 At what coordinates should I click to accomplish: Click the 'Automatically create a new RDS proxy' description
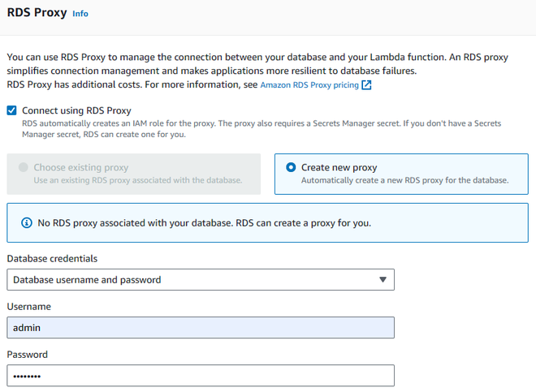click(404, 180)
